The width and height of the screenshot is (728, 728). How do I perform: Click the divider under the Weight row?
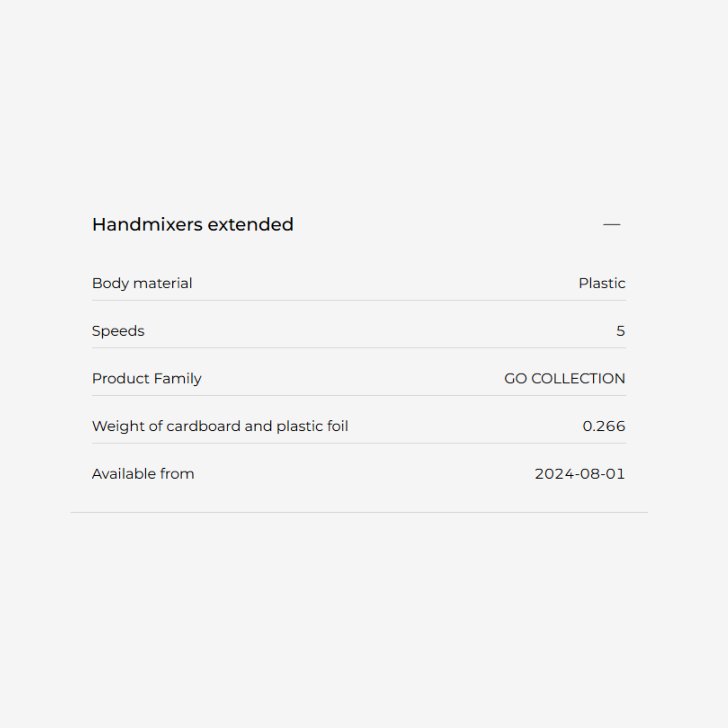[x=359, y=443]
